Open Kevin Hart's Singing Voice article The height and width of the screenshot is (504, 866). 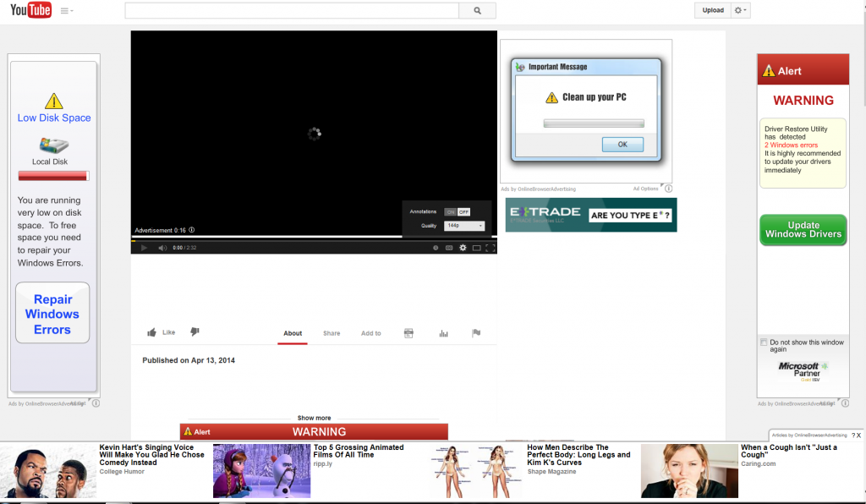(152, 455)
